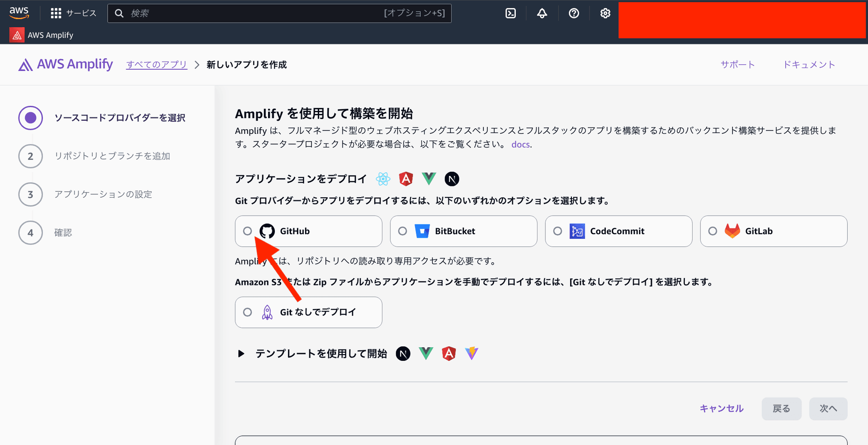Open the docs link in description
This screenshot has height=445, width=868.
521,145
